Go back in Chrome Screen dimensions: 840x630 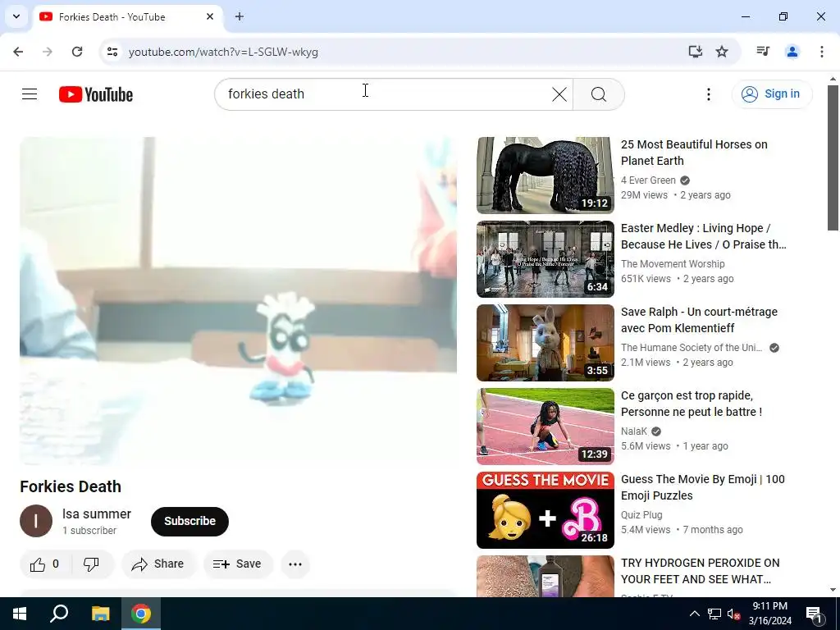(x=18, y=52)
